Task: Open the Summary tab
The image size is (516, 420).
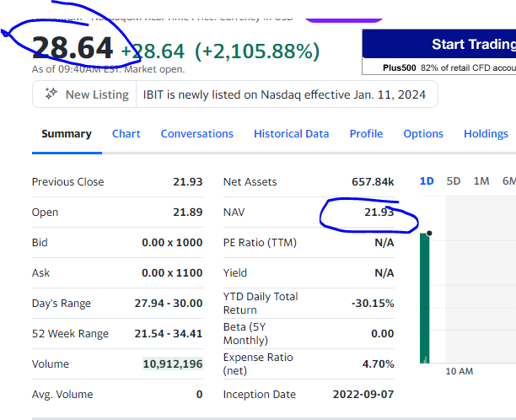Action: coord(67,133)
